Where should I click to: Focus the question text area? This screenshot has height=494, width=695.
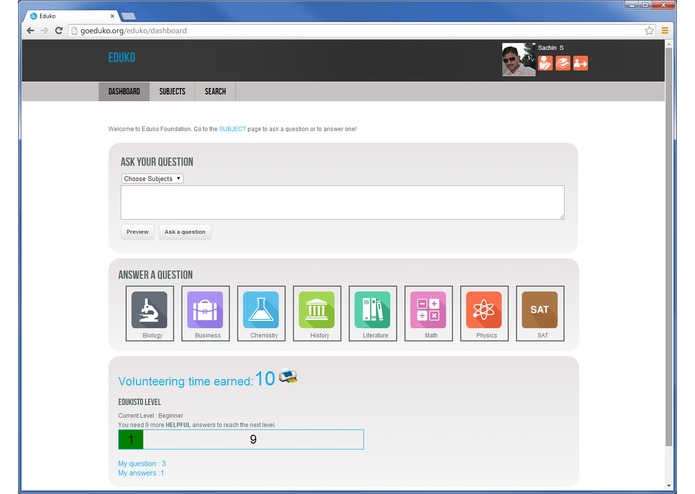[343, 202]
